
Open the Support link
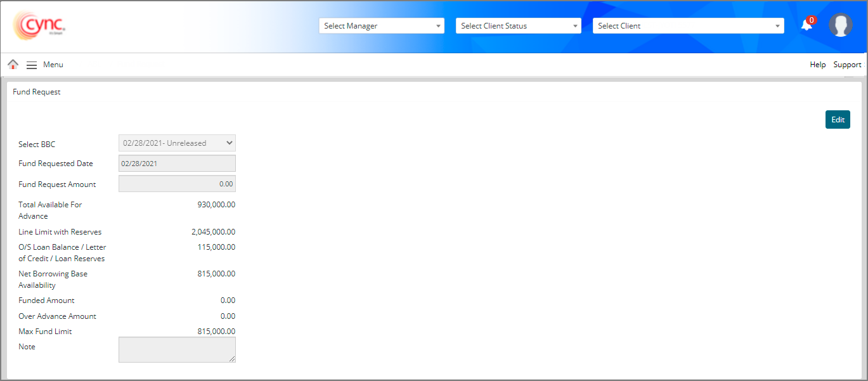(847, 65)
